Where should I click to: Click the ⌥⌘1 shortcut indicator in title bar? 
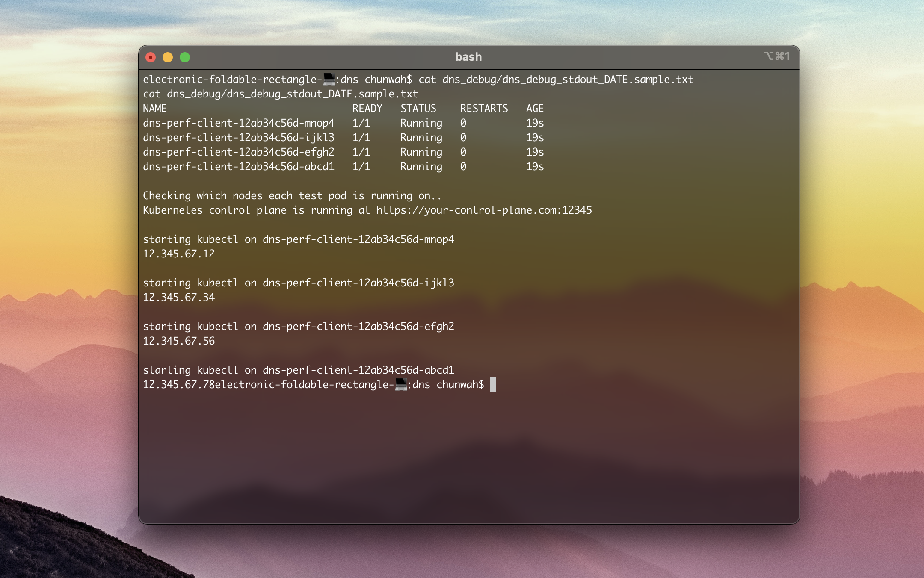(777, 56)
